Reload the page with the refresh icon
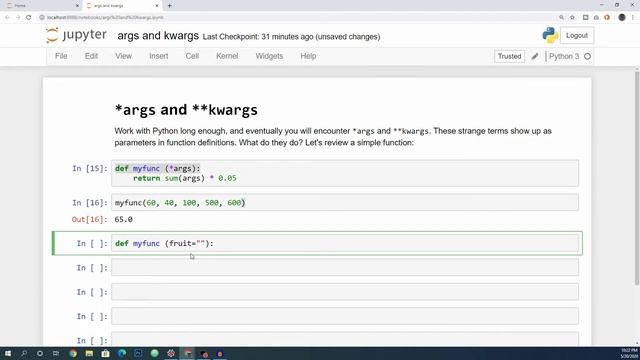Image resolution: width=640 pixels, height=360 pixels. (29, 17)
